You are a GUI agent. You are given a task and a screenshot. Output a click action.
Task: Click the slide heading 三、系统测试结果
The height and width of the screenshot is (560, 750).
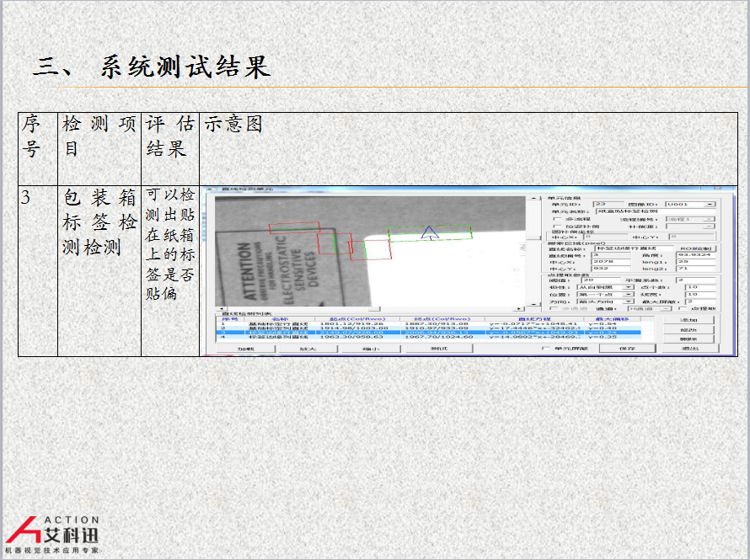click(x=153, y=67)
